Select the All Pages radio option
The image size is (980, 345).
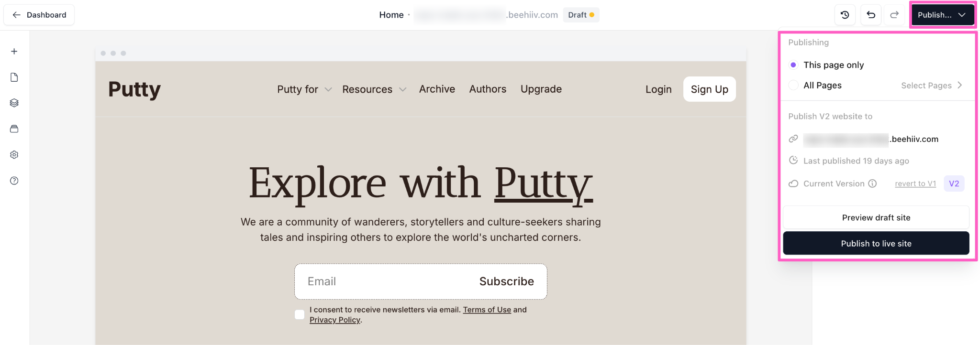[793, 85]
